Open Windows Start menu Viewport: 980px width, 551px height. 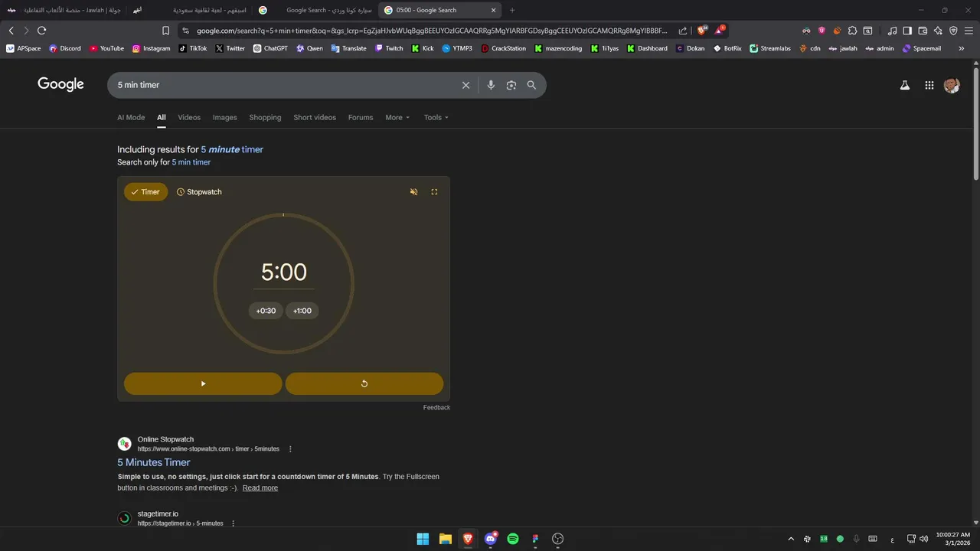click(423, 539)
